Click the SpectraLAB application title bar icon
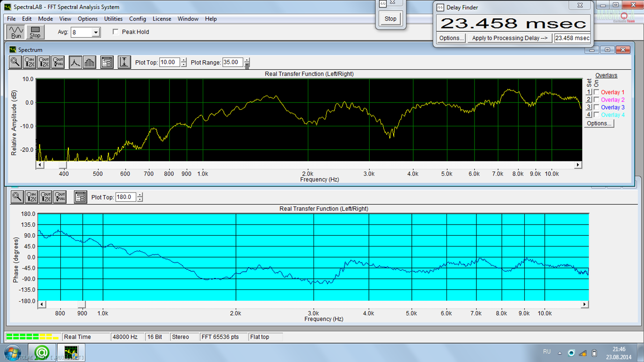This screenshot has height=362, width=644. pyautogui.click(x=7, y=7)
